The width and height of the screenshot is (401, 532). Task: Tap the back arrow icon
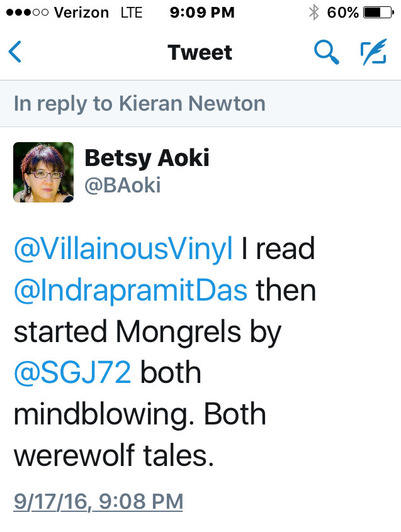[x=15, y=52]
